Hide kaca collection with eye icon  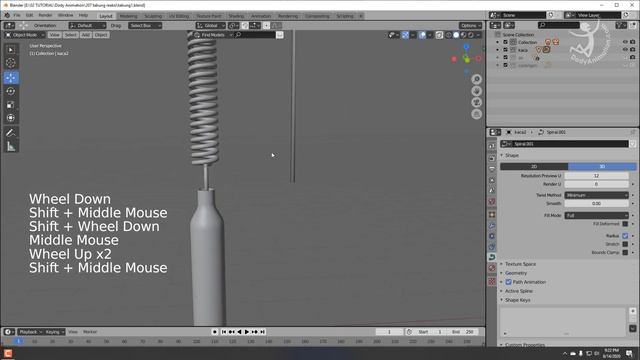click(625, 50)
